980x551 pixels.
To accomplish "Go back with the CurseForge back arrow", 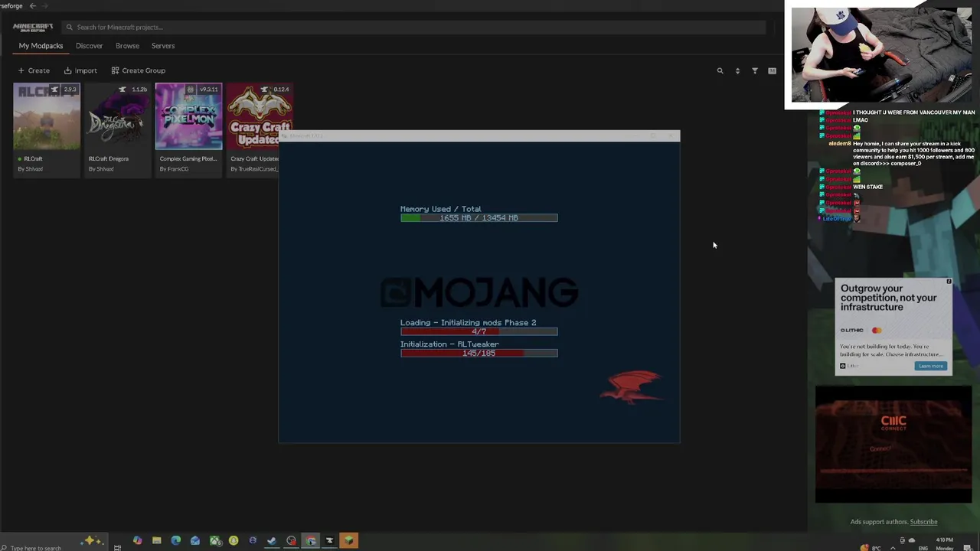I will 32,5.
